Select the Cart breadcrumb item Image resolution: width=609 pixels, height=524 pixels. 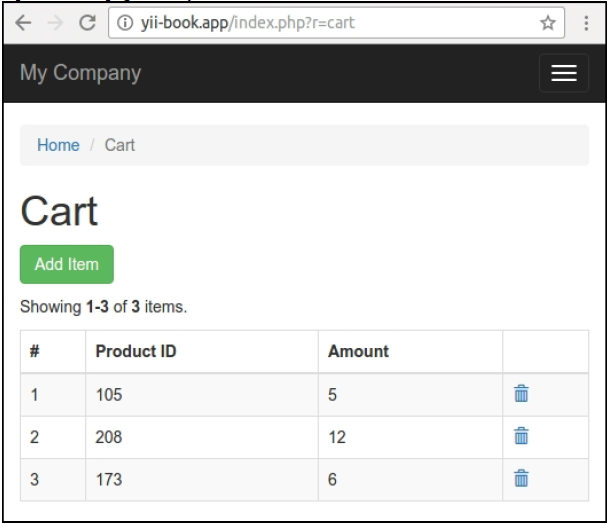(x=119, y=145)
